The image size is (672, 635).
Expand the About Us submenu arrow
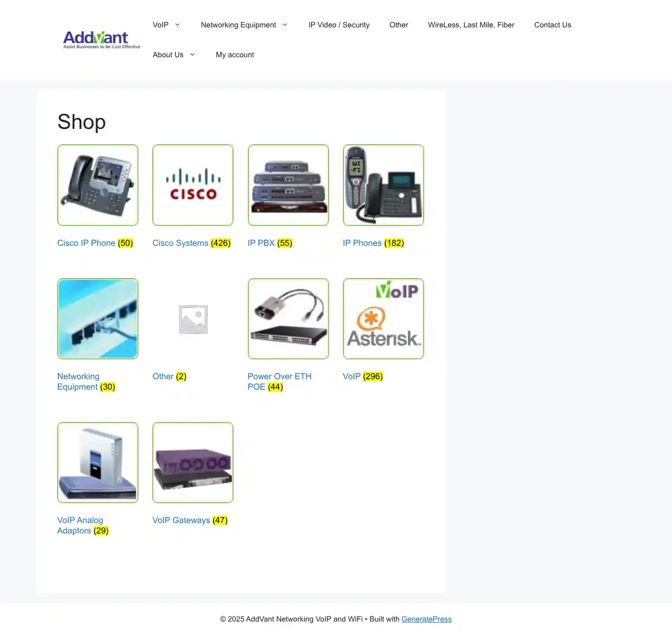point(192,55)
